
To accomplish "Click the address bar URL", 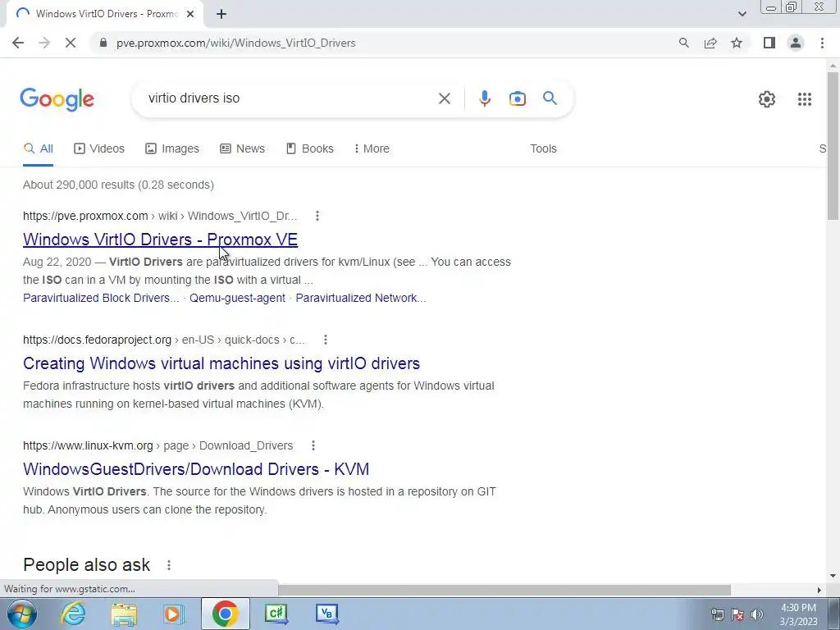I will pyautogui.click(x=235, y=43).
